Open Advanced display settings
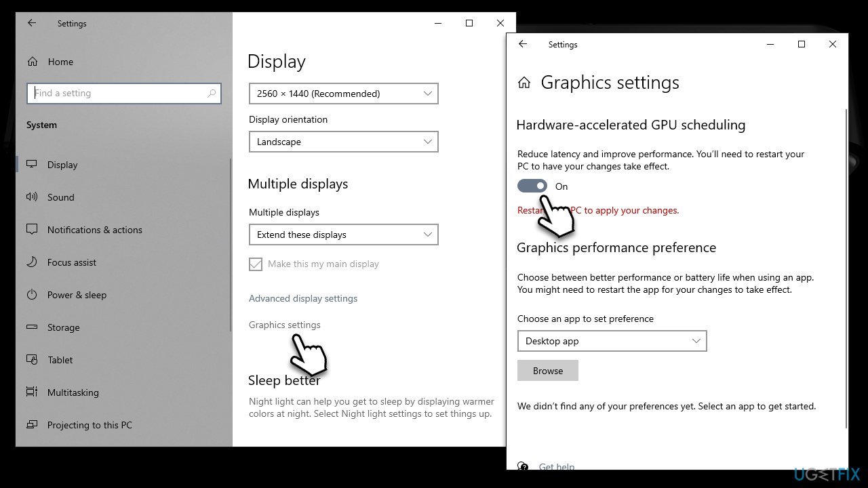The height and width of the screenshot is (488, 868). tap(303, 298)
